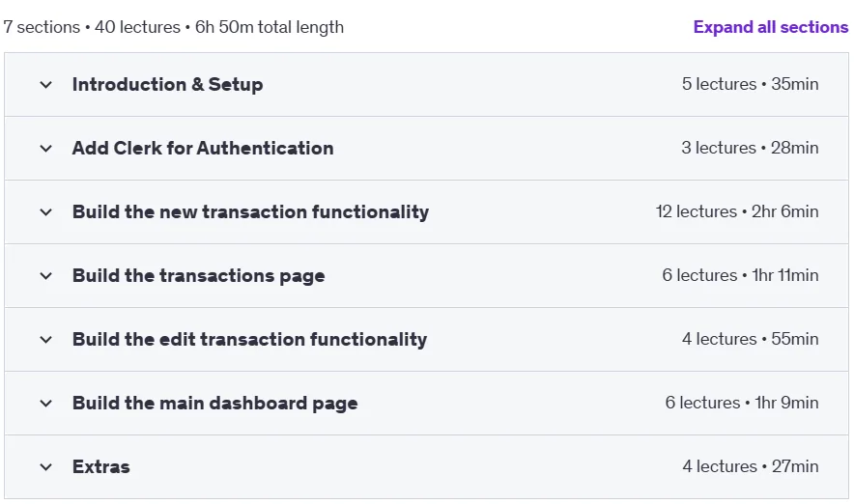Click the 12 lectures • 2hr 6min label

coord(737,211)
